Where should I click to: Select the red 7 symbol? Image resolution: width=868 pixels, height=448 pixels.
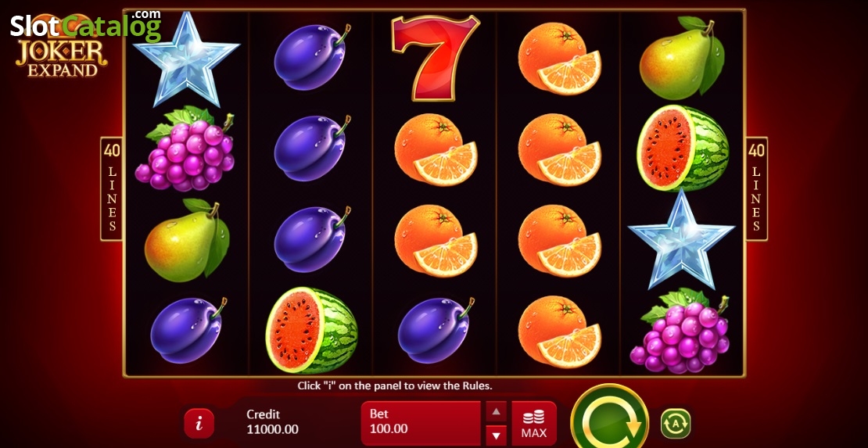click(435, 58)
